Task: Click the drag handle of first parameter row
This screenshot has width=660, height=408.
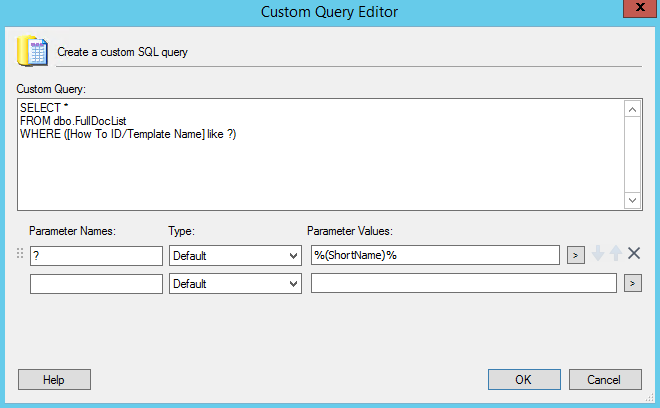Action: (x=20, y=255)
